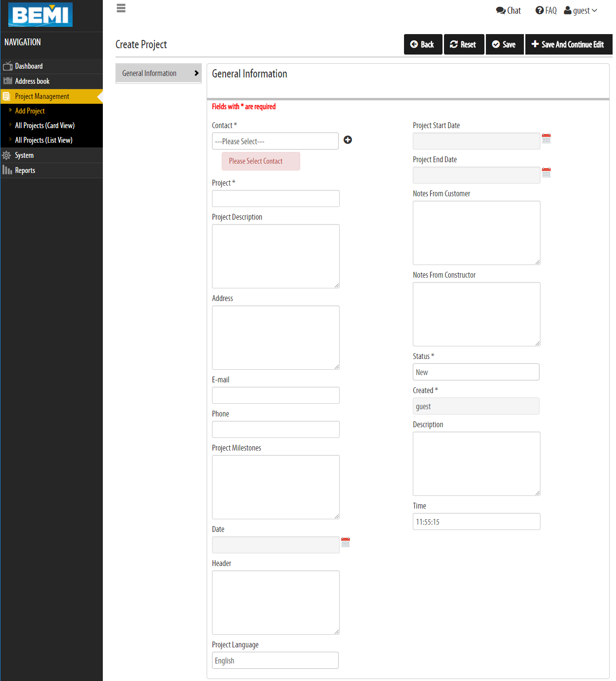Click the Time field showing 11:55:15
The width and height of the screenshot is (616, 681).
(x=477, y=521)
